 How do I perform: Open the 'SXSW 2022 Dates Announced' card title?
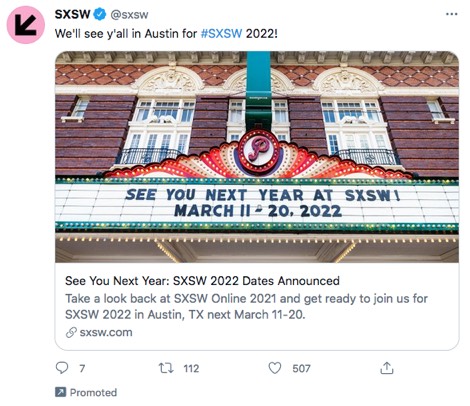click(x=202, y=281)
